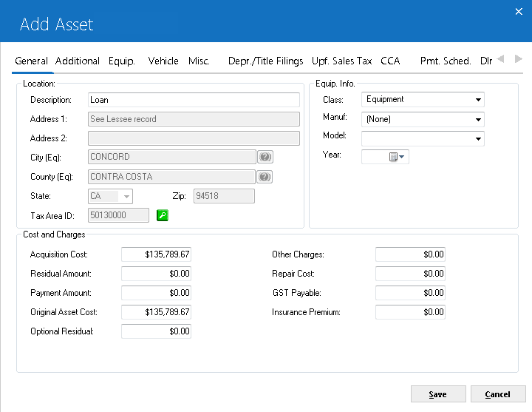
Task: Click the Address 1 field
Action: click(194, 119)
